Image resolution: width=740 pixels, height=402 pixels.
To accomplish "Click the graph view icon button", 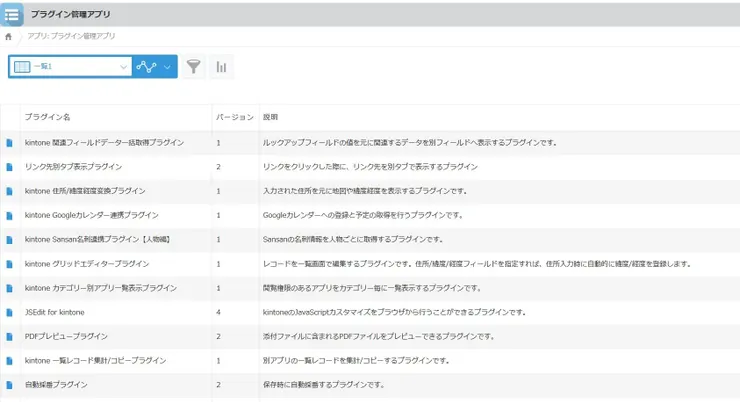I will click(147, 67).
